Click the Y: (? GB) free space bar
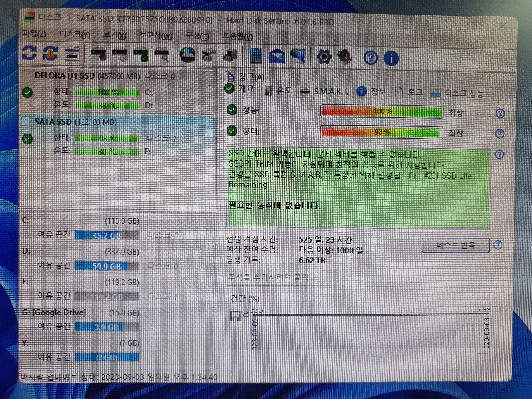 tap(107, 357)
